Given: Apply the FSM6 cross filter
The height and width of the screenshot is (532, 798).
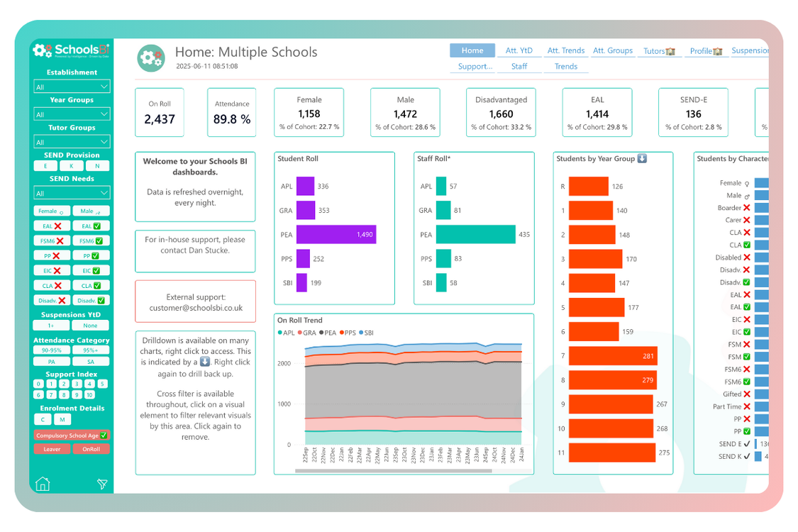Looking at the screenshot, I should click(x=51, y=240).
